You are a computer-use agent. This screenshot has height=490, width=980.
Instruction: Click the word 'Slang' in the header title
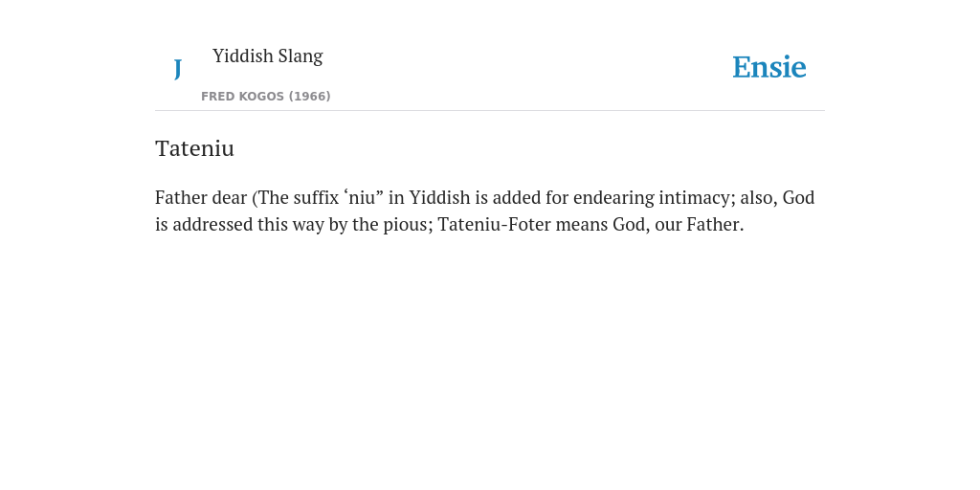click(301, 56)
